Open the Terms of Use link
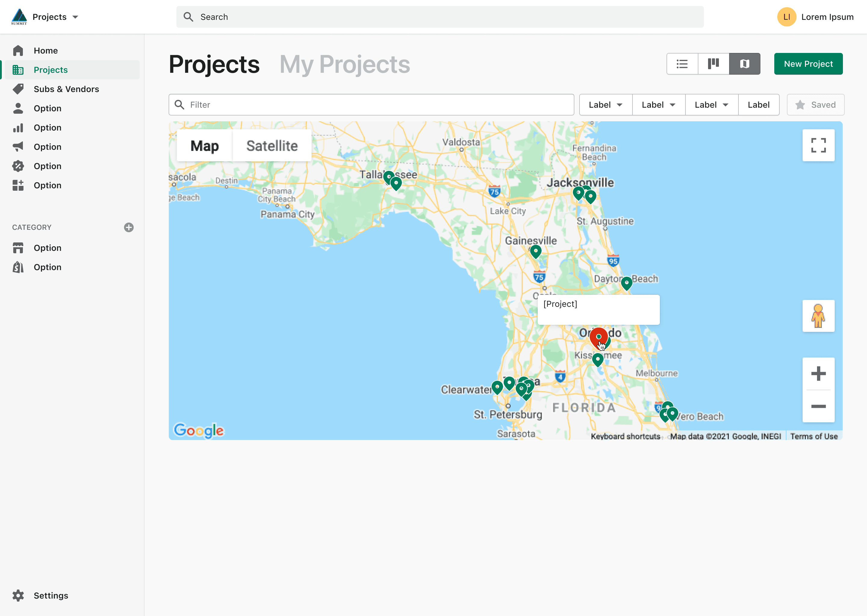 tap(814, 436)
